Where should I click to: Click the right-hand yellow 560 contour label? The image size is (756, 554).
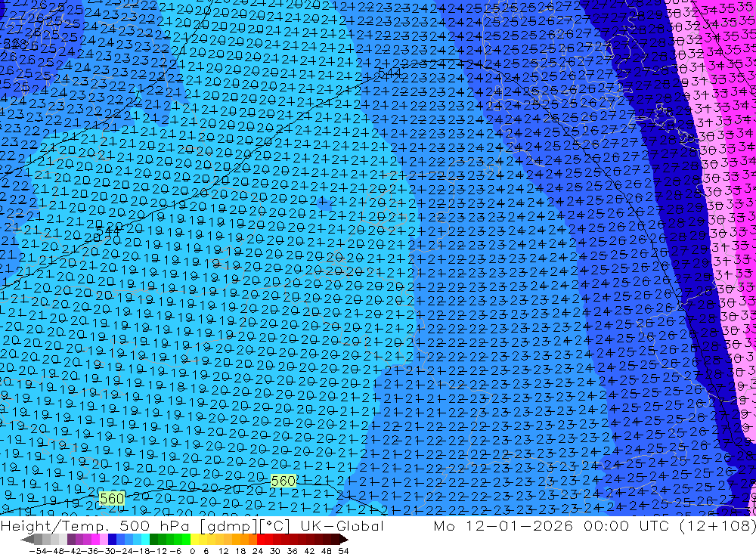tap(283, 481)
